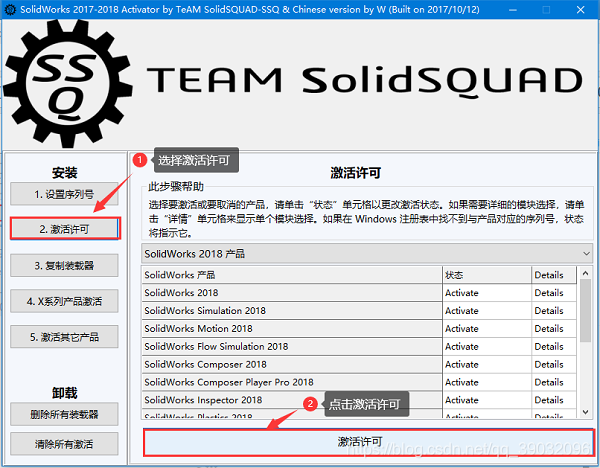The image size is (600, 468).
Task: Click the scroll down arrow of product list
Action: click(585, 412)
